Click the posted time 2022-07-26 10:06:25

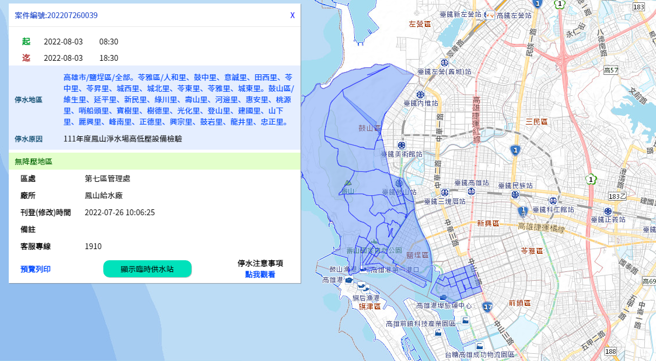coord(120,212)
